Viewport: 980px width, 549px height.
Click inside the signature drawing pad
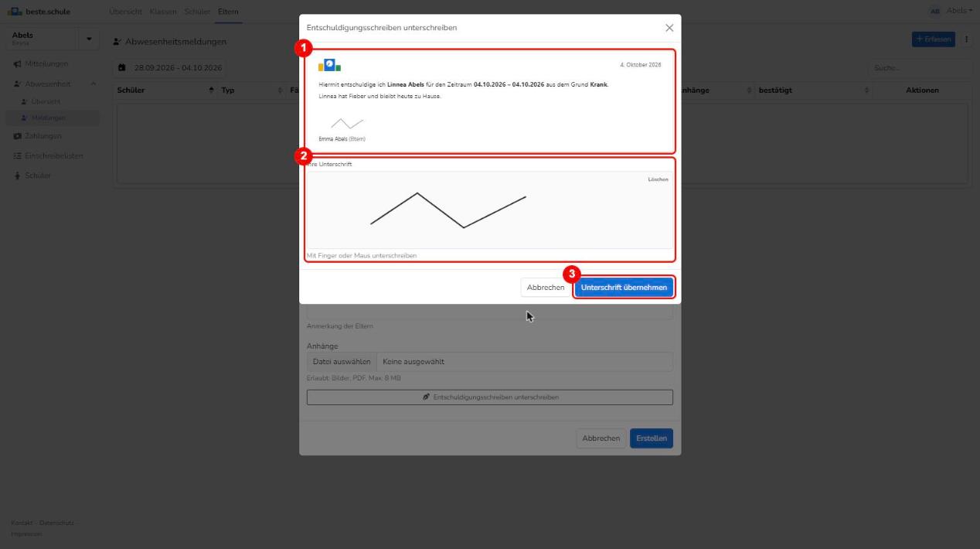pos(490,210)
